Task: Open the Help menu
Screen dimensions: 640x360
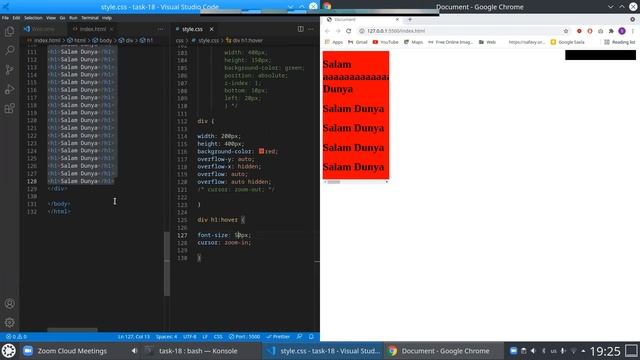Action: tap(107, 18)
